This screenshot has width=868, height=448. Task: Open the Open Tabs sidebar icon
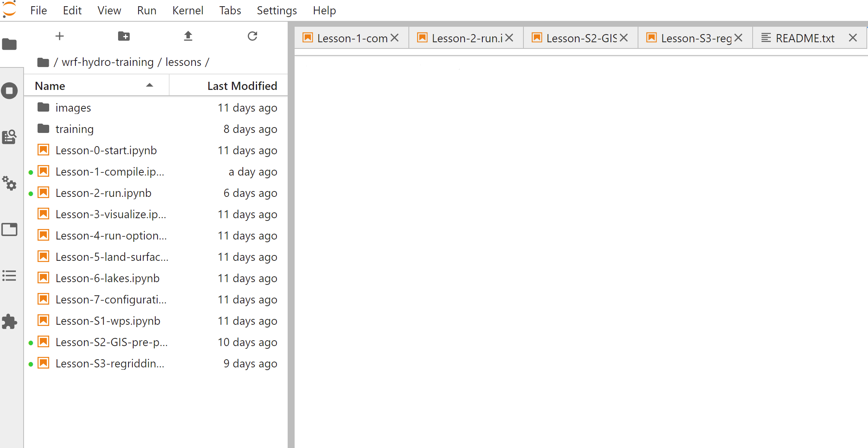pos(9,229)
